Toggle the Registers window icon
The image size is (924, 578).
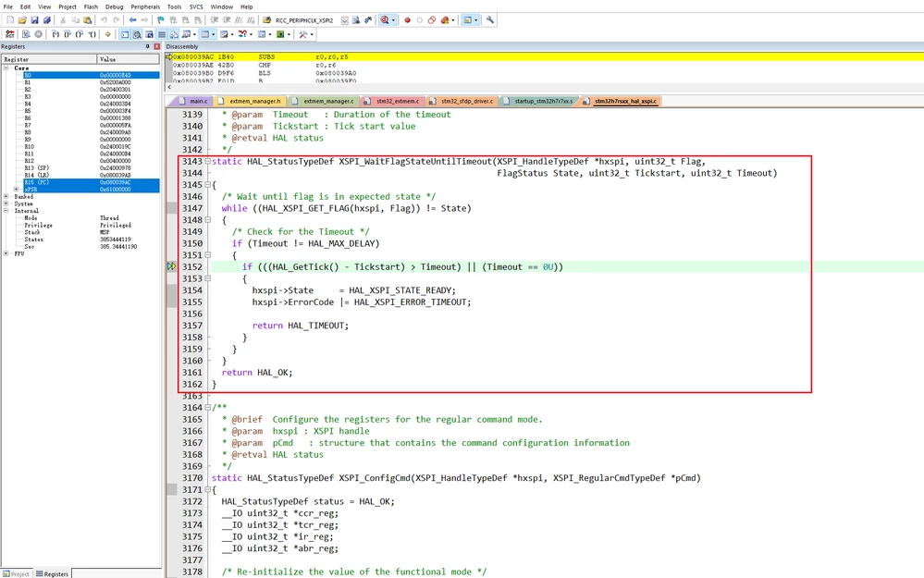[162, 34]
